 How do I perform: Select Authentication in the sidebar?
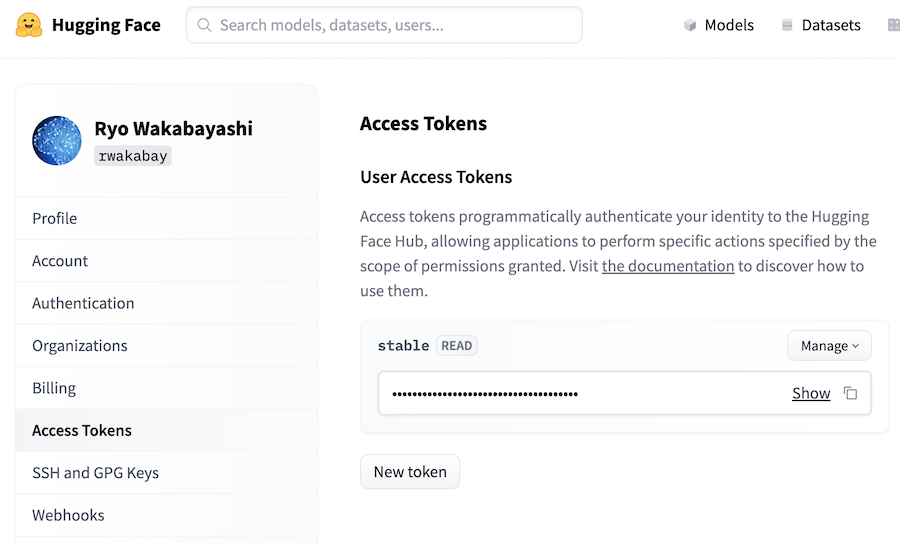83,303
